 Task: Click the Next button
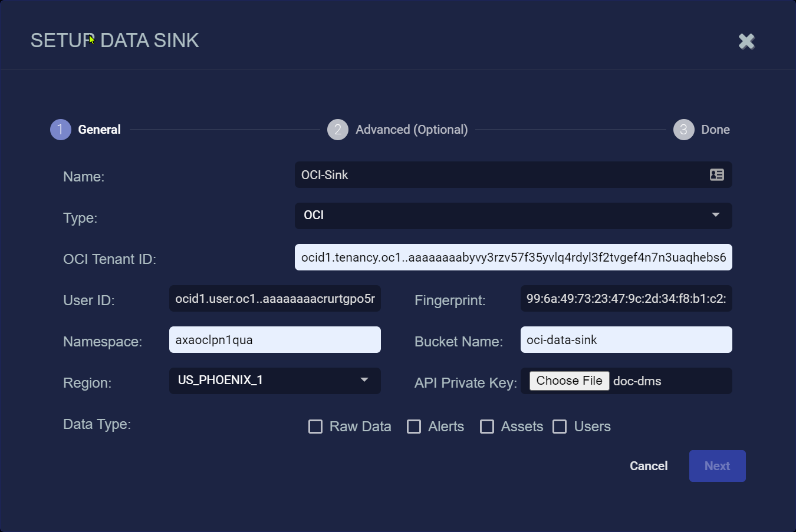(x=717, y=466)
